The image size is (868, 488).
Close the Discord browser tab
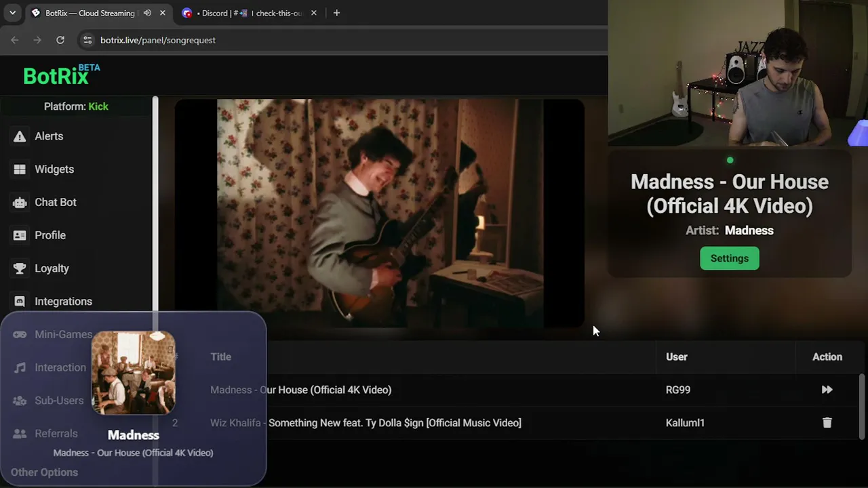click(313, 13)
